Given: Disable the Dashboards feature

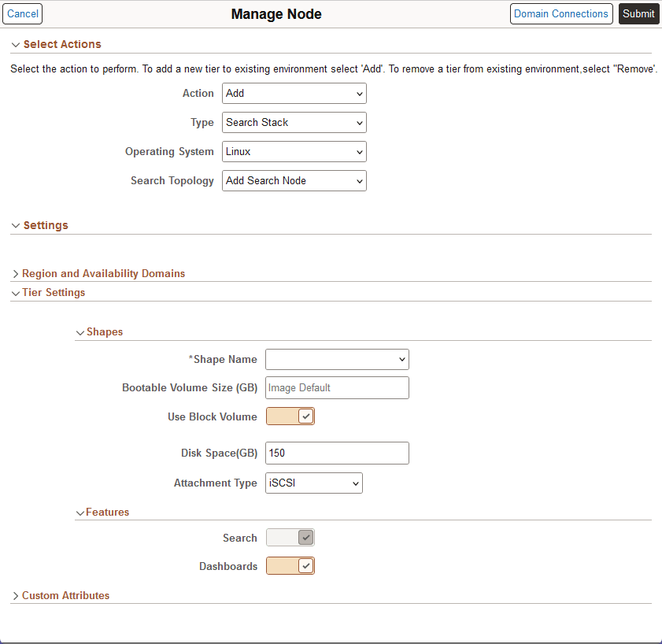Looking at the screenshot, I should pos(290,565).
